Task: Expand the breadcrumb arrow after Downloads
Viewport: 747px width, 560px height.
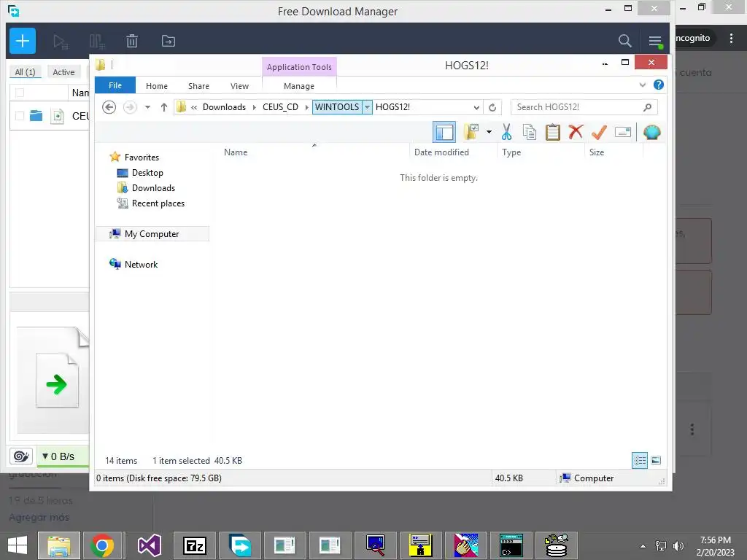Action: click(x=254, y=107)
